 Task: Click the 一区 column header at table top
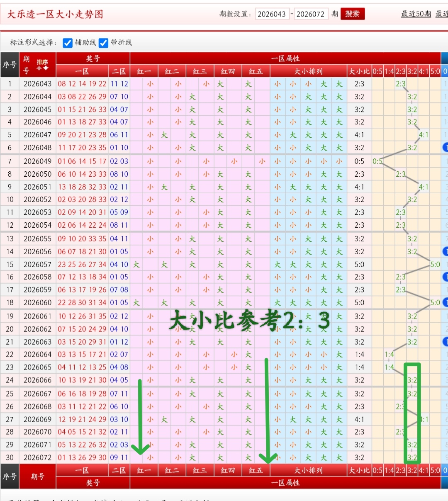pos(82,71)
